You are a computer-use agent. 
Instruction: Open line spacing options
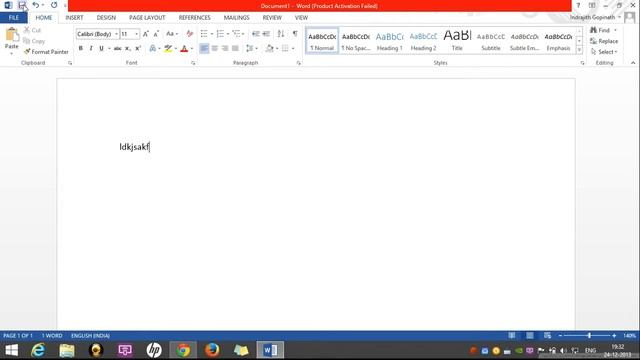252,48
